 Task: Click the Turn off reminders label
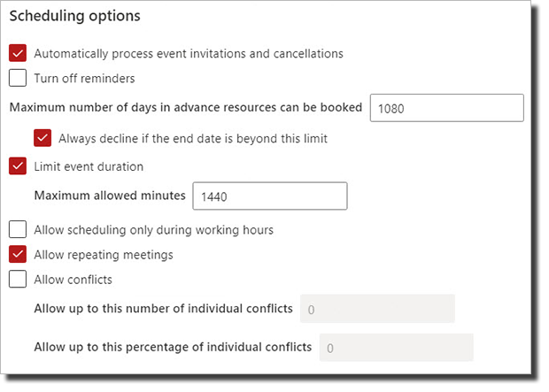pyautogui.click(x=84, y=78)
